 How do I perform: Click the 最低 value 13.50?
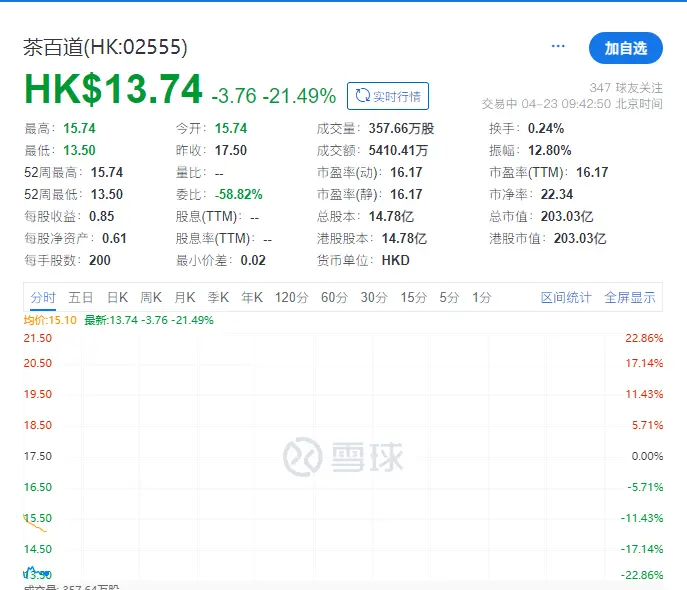[x=79, y=150]
